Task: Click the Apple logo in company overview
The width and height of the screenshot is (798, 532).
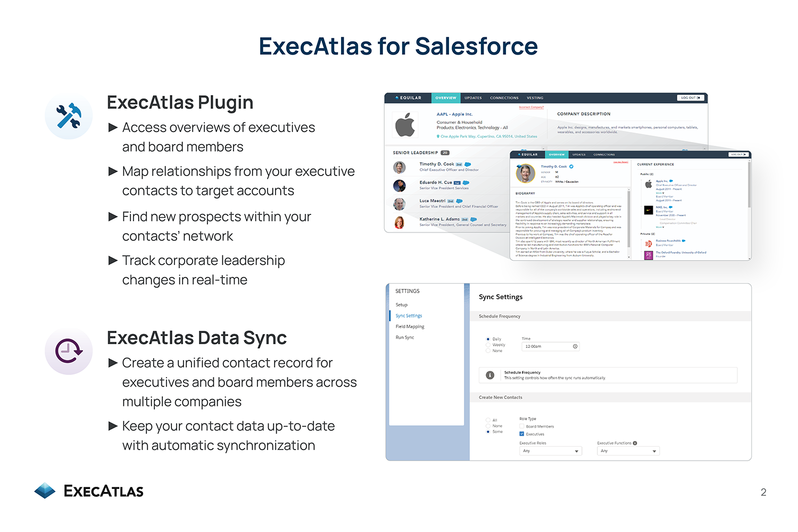Action: point(405,124)
